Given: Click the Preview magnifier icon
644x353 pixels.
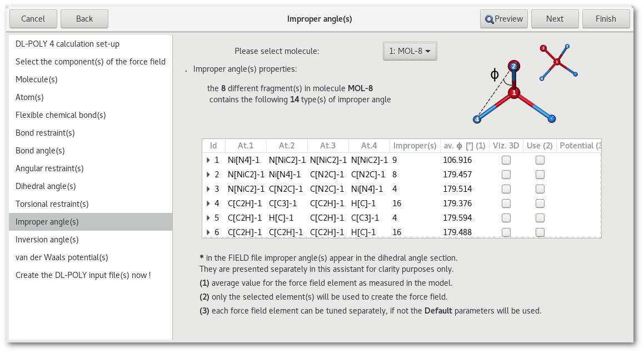Looking at the screenshot, I should [489, 19].
